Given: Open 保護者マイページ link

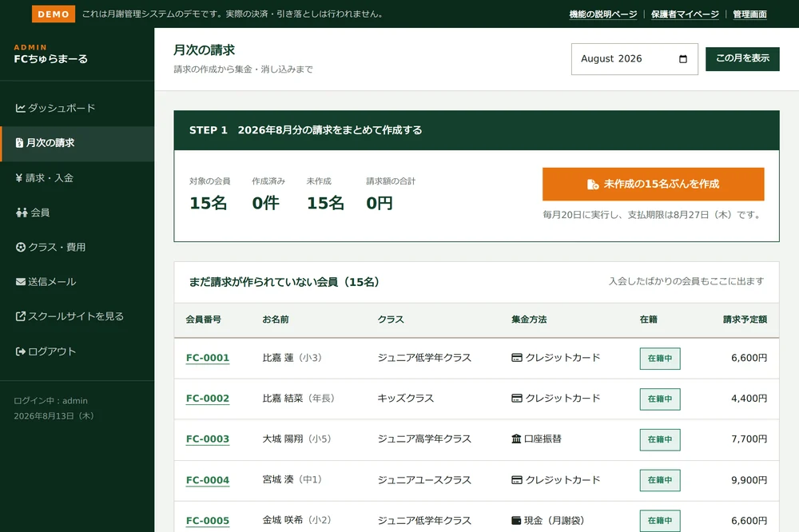Looking at the screenshot, I should click(685, 14).
